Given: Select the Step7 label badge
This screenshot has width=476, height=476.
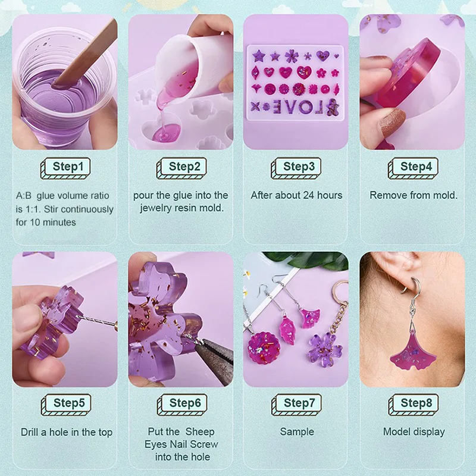Looking at the screenshot, I should point(296,405).
